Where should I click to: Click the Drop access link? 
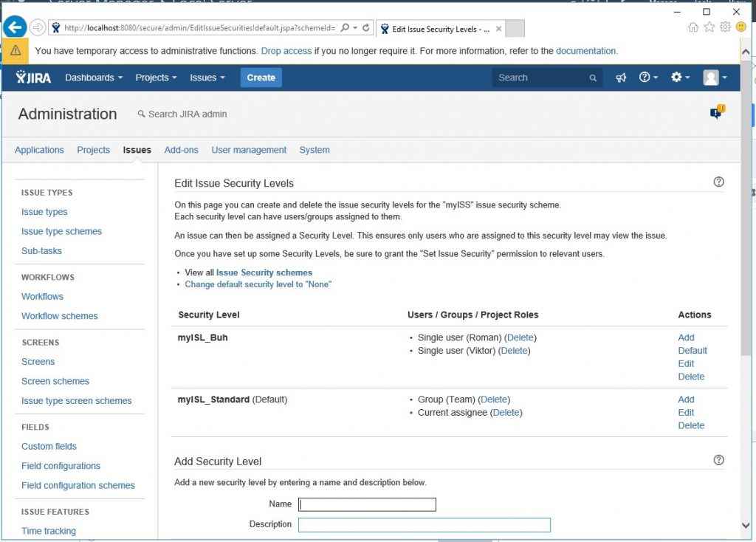pos(286,51)
